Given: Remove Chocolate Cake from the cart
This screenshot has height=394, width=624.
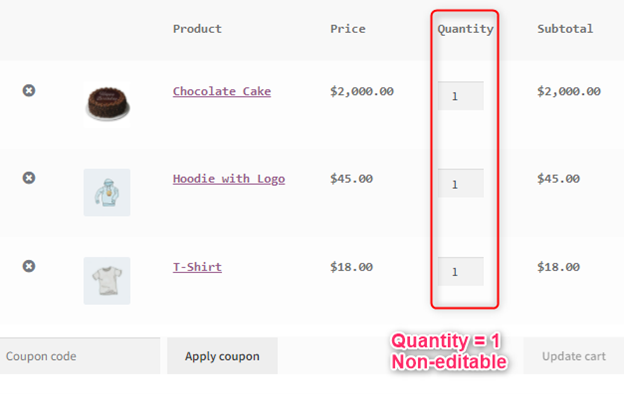Looking at the screenshot, I should point(29,91).
